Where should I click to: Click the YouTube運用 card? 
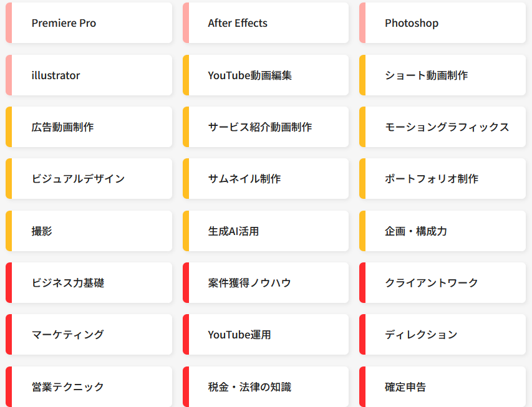coord(266,335)
